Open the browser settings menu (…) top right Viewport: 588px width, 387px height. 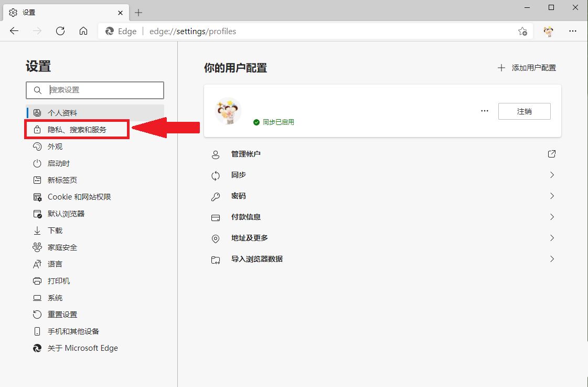[x=573, y=31]
